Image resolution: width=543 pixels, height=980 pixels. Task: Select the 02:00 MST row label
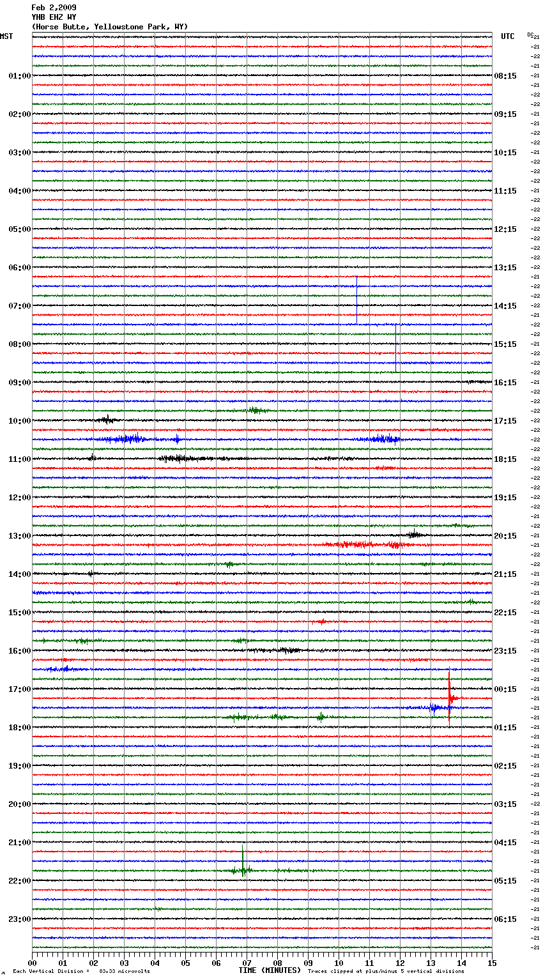click(20, 114)
